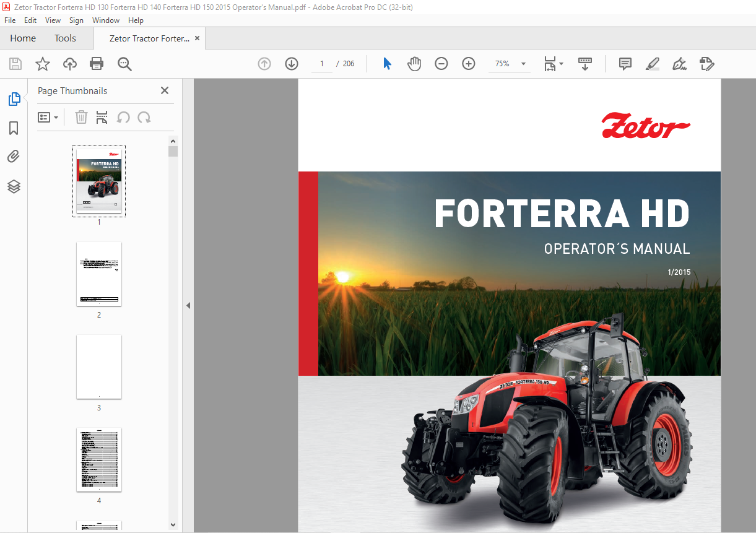756x533 pixels.
Task: Open the Bookmarks pane
Action: coord(14,128)
